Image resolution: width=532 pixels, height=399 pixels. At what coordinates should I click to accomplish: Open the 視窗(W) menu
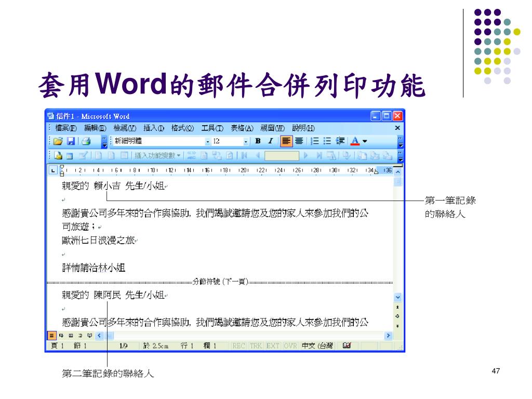[x=273, y=128]
